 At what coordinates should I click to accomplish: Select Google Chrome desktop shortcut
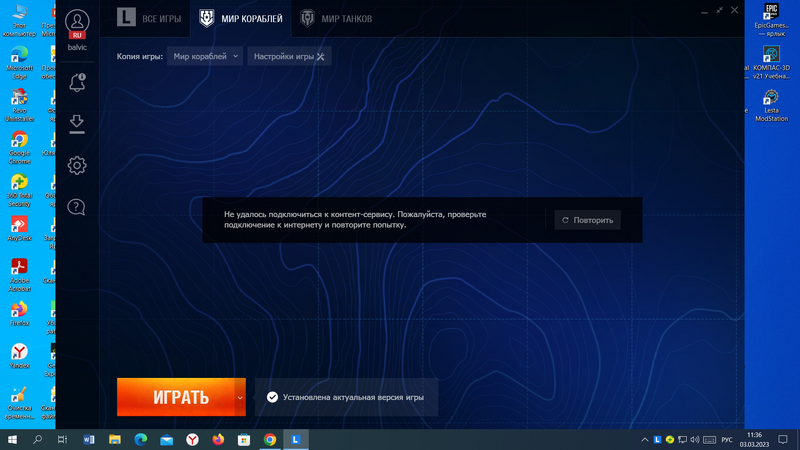tap(19, 148)
